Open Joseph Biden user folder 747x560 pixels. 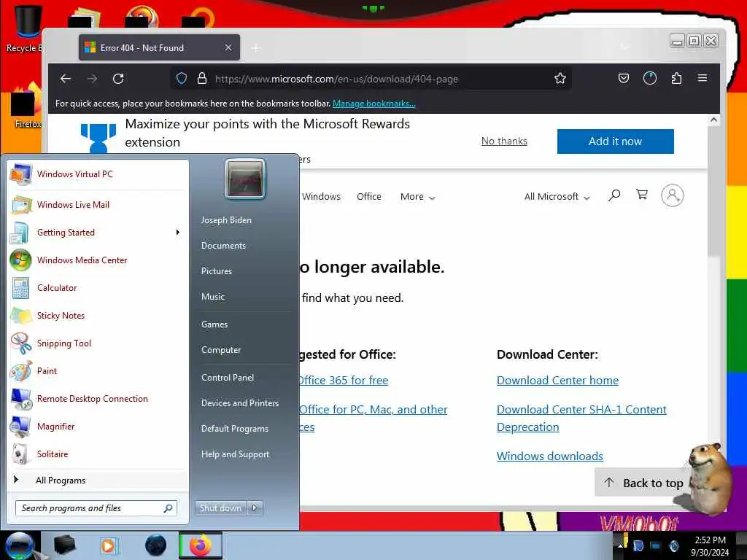tap(226, 220)
